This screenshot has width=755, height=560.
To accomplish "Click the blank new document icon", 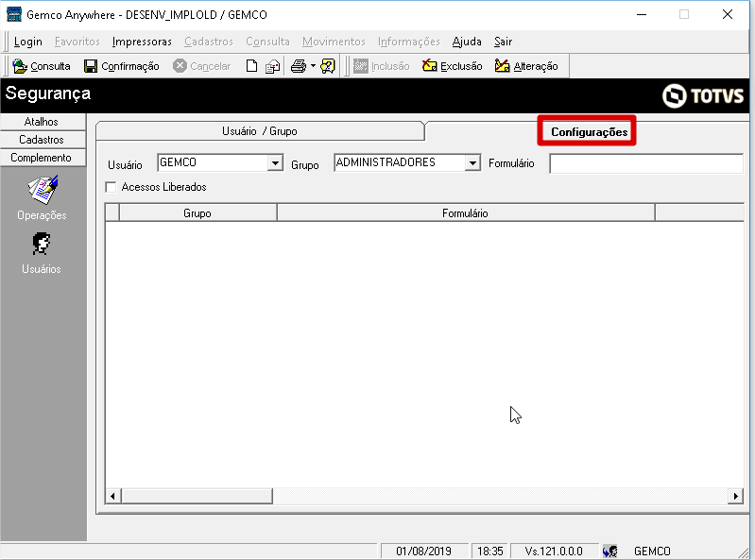I will (251, 66).
